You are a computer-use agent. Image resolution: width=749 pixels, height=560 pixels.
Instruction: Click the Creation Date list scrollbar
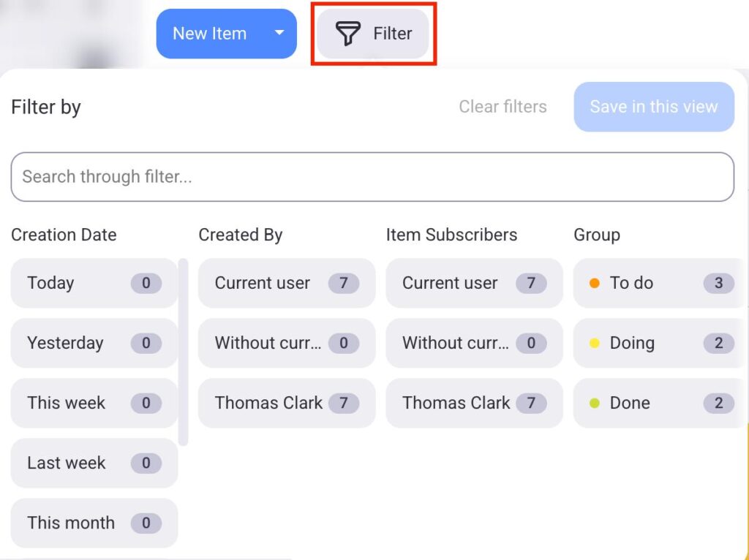pyautogui.click(x=184, y=351)
